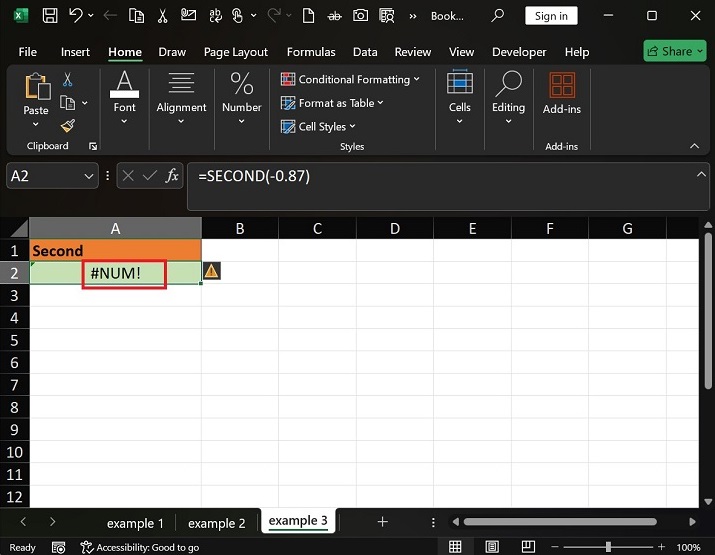Click the Camera icon in quick access toolbar
This screenshot has height=555, width=715.
pyautogui.click(x=360, y=16)
